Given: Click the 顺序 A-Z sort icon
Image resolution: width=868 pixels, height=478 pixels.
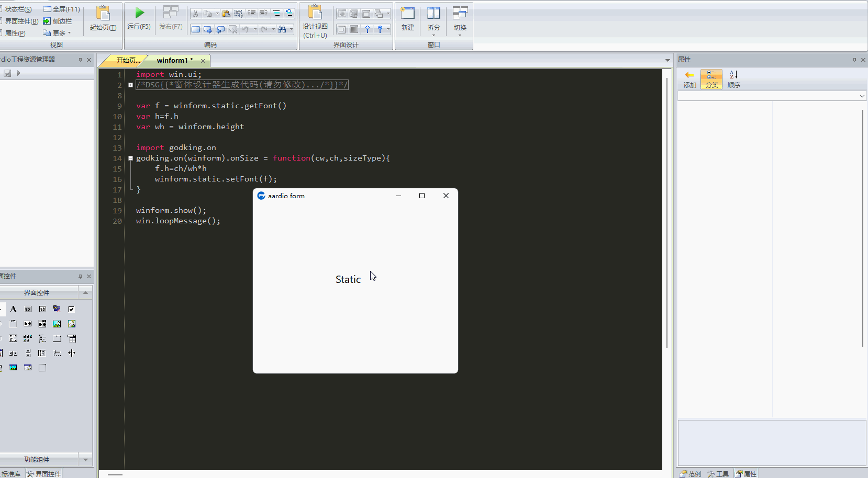Looking at the screenshot, I should point(733,79).
